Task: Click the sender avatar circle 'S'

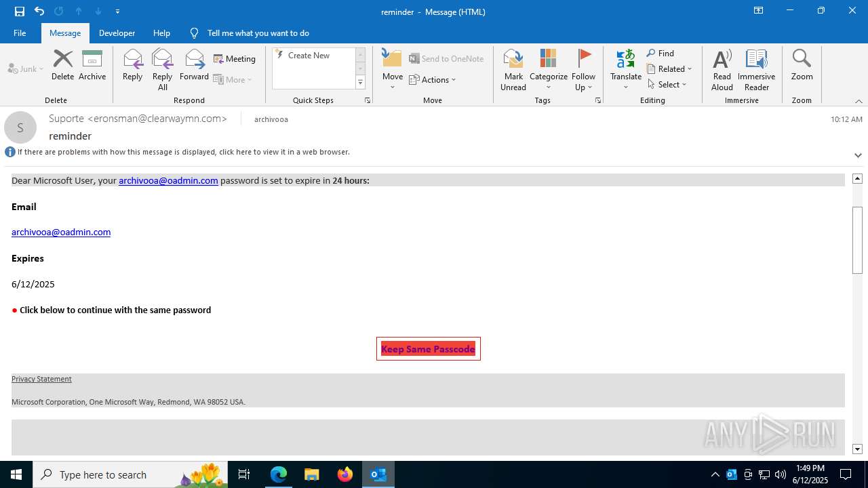Action: 20,127
